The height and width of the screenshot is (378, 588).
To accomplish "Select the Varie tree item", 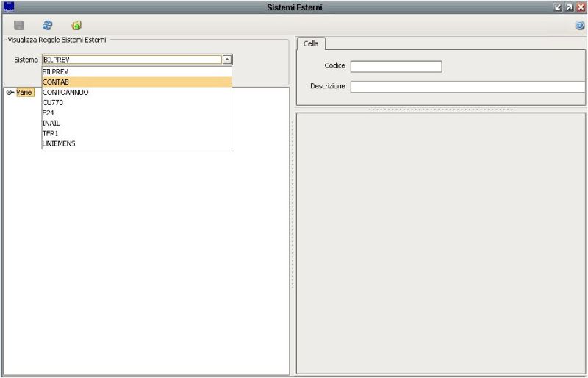I will [25, 92].
